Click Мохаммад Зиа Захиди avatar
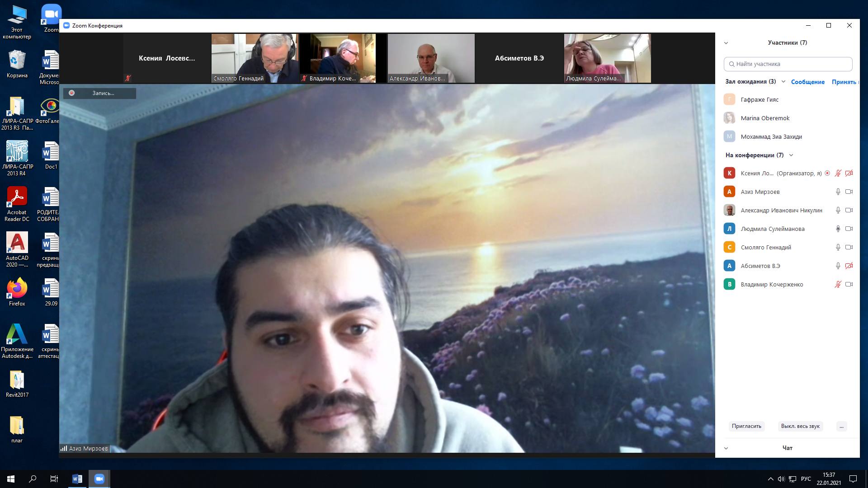868x488 pixels. click(729, 136)
